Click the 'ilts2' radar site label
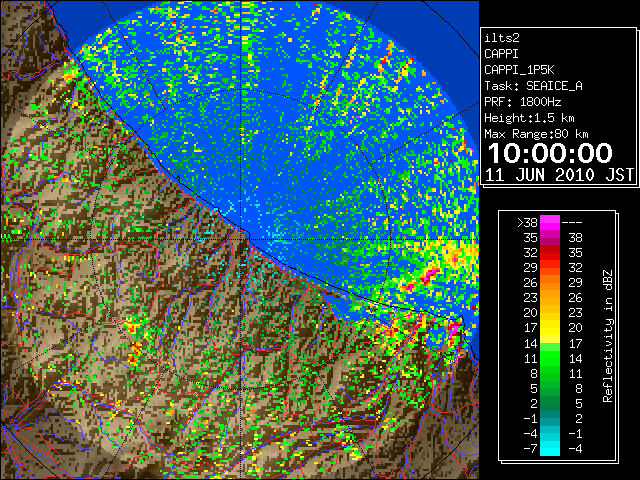 [502, 38]
